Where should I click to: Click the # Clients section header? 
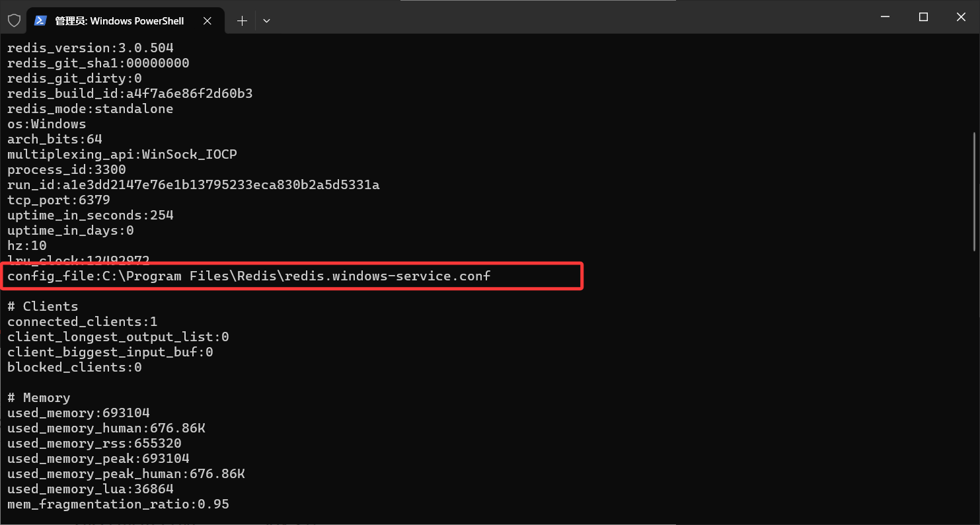(x=42, y=306)
